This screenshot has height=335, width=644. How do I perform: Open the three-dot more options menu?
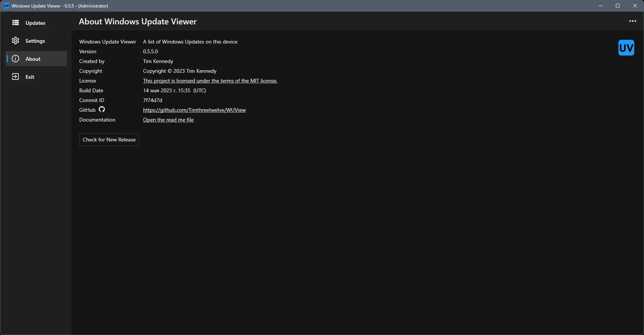point(633,21)
